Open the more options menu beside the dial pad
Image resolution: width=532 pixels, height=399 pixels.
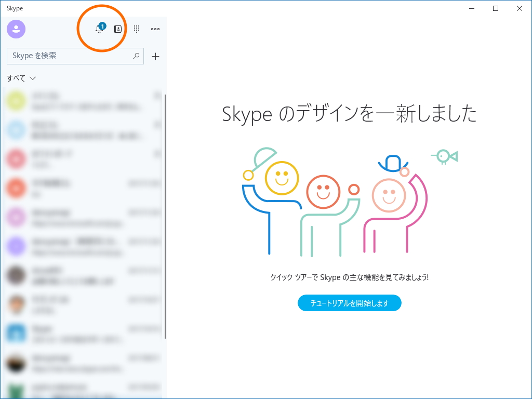tap(155, 29)
